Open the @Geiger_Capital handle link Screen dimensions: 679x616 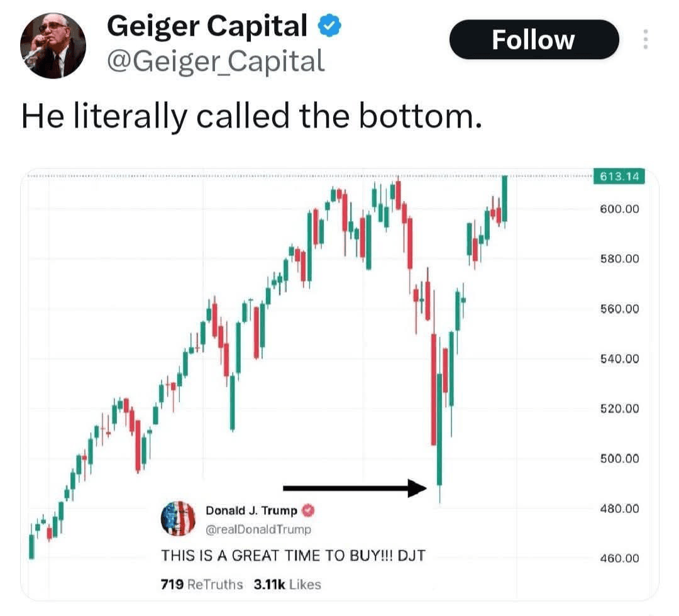pyautogui.click(x=216, y=61)
